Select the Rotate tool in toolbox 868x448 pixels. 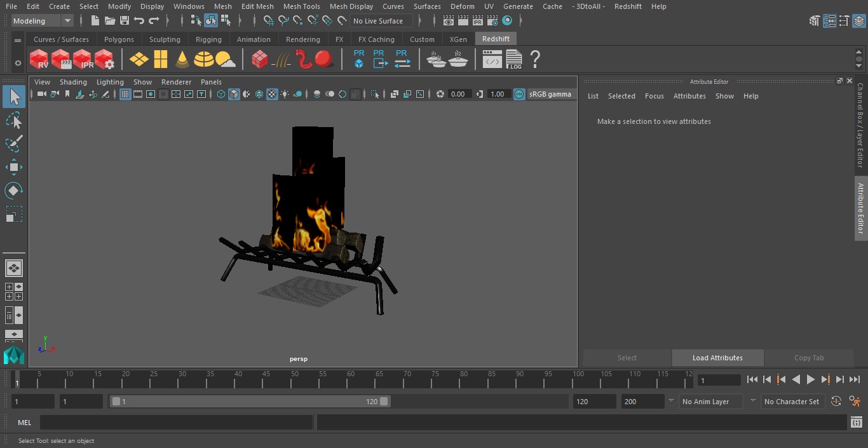tap(14, 190)
